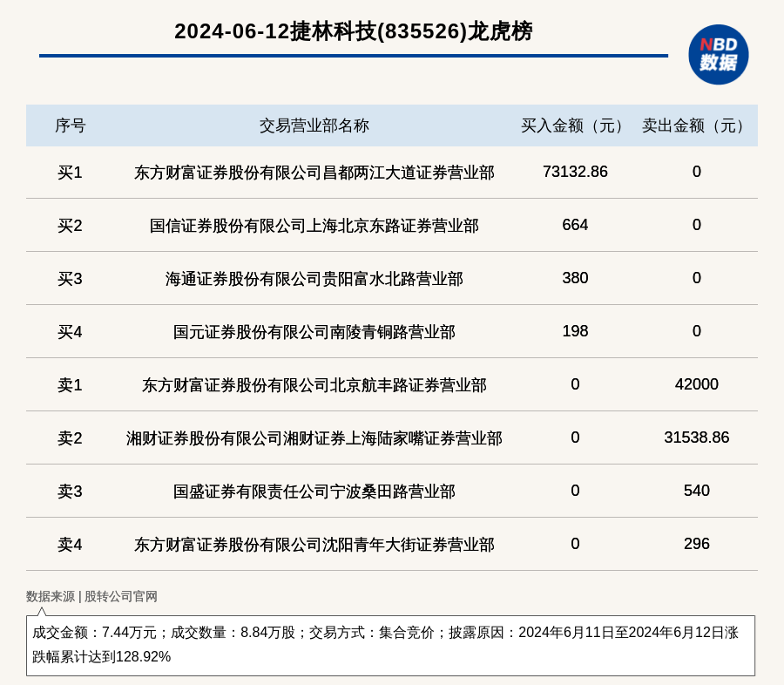Click the 卖1 row label
Screen dimensions: 784x685
(70, 385)
